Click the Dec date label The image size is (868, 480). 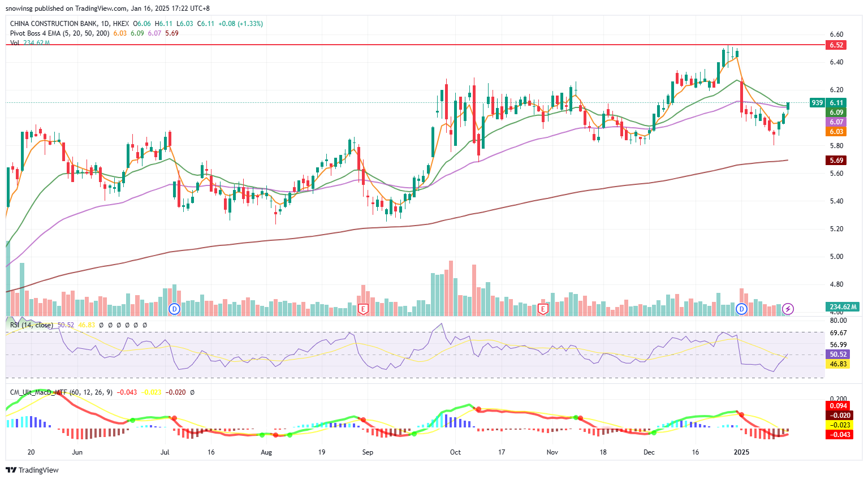tap(649, 452)
